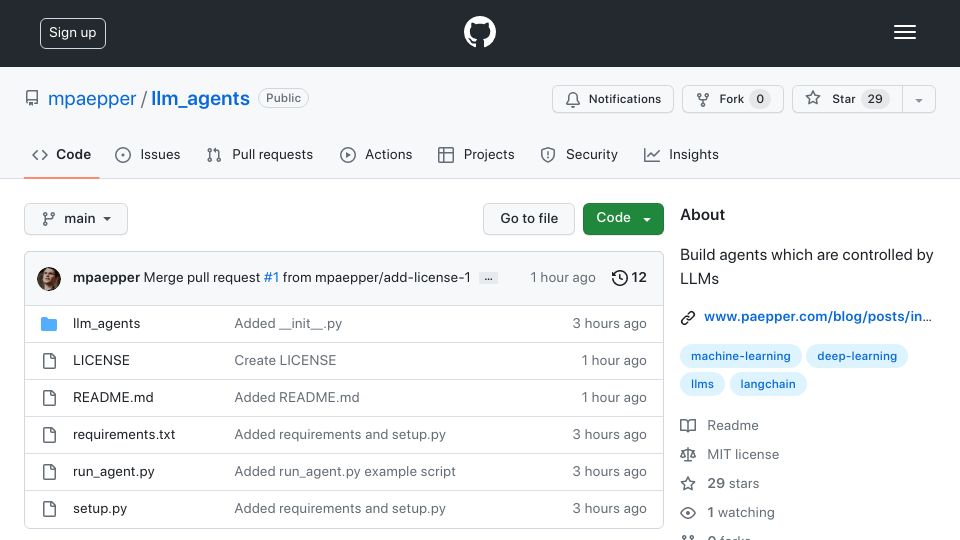This screenshot has width=960, height=540.
Task: Click the file icon next to run_agent.py
Action: pos(50,472)
